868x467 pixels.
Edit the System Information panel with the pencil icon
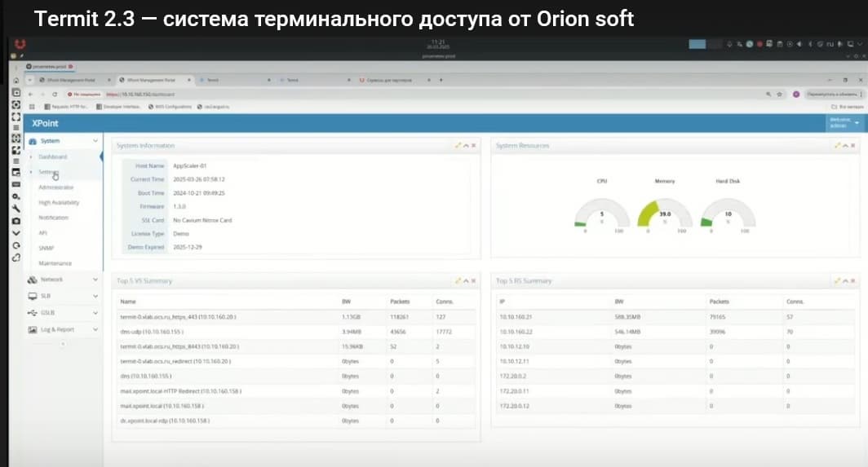click(458, 146)
